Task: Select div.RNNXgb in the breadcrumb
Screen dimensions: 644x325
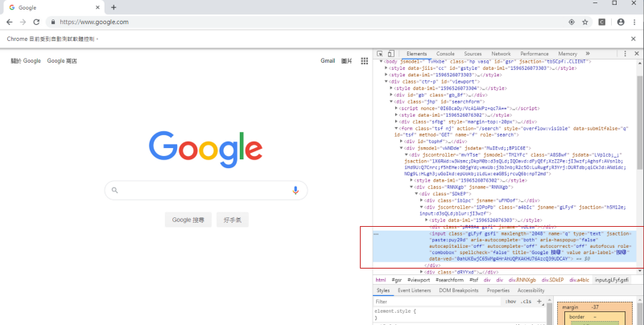Action: [x=522, y=280]
